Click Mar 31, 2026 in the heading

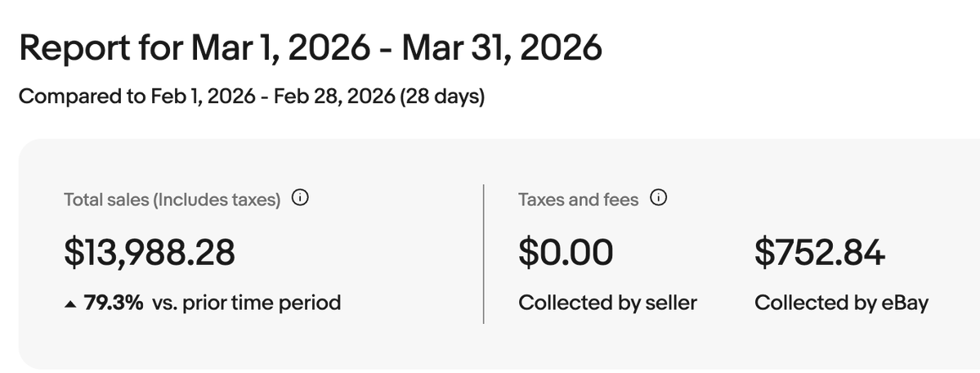(502, 48)
